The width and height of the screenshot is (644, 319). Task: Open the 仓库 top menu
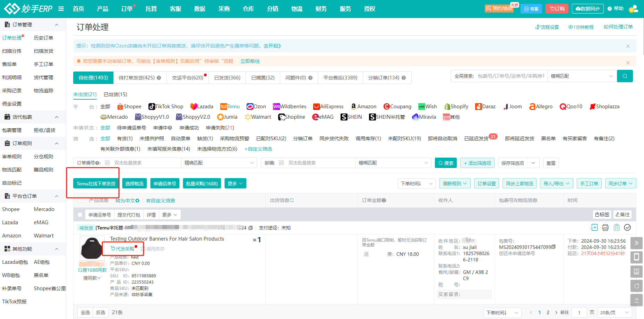click(248, 9)
